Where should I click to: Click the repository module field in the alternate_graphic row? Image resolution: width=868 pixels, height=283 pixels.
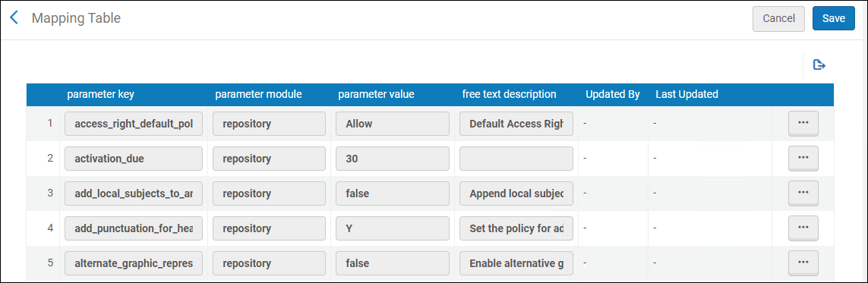click(x=269, y=263)
